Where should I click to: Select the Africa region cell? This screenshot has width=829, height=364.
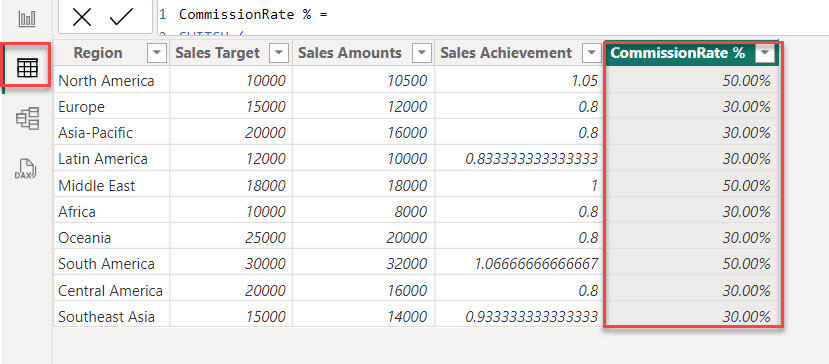pyautogui.click(x=112, y=212)
